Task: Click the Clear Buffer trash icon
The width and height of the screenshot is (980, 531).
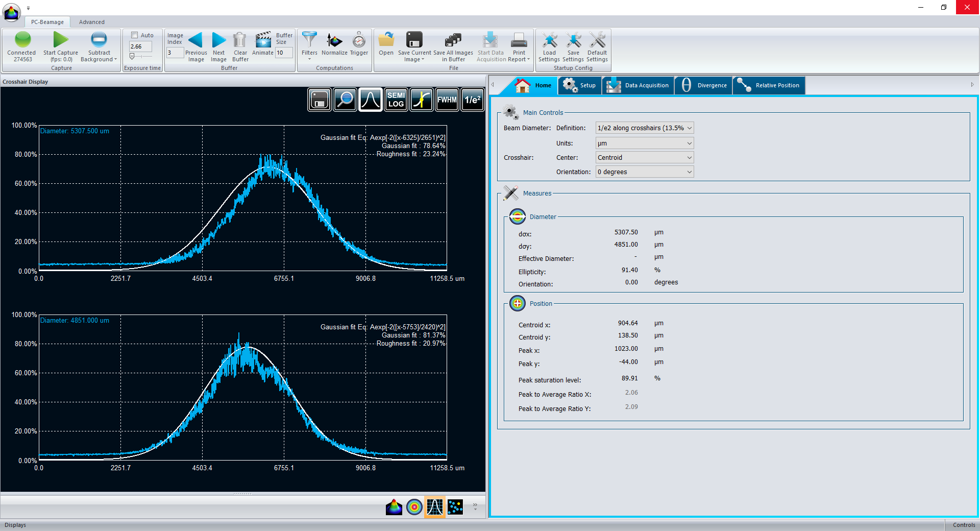Action: point(240,40)
